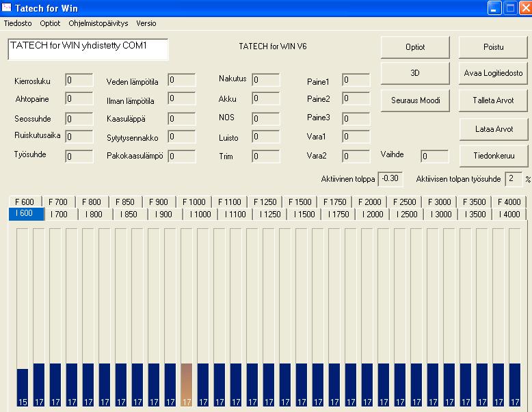Click the COM1 connection status box

[x=88, y=49]
